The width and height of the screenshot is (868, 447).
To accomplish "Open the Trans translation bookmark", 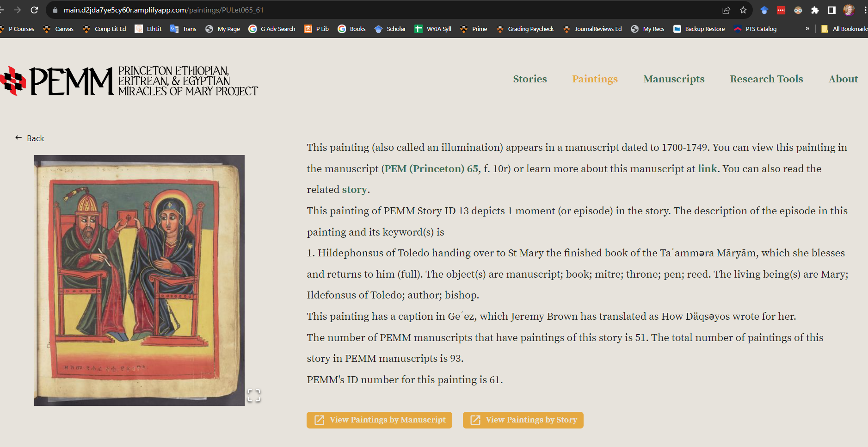I will pos(183,29).
